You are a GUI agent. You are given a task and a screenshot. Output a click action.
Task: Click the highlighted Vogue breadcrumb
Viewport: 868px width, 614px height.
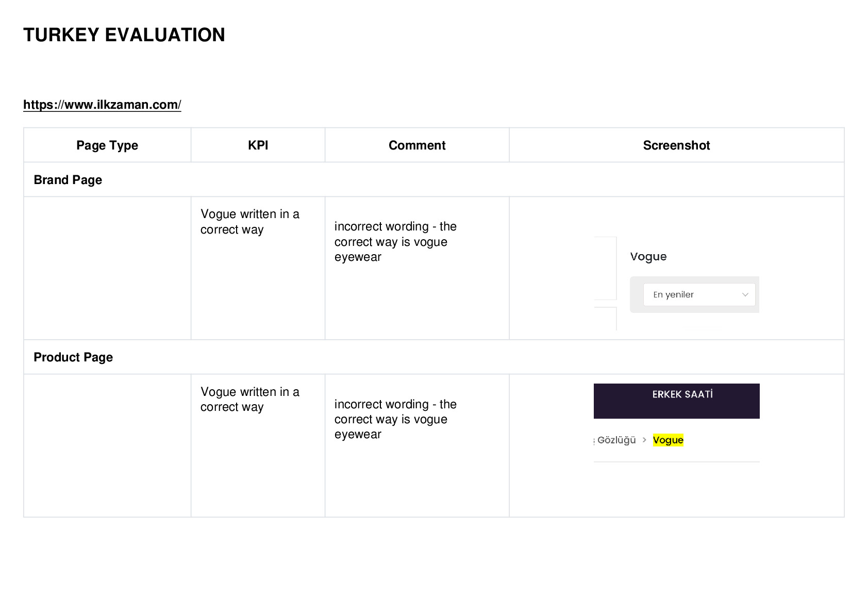pyautogui.click(x=668, y=440)
